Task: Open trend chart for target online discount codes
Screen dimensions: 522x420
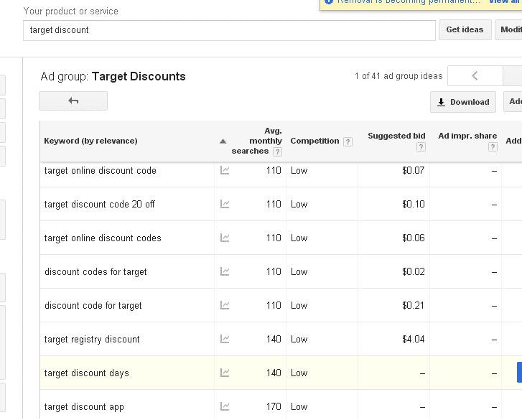Action: (x=225, y=238)
